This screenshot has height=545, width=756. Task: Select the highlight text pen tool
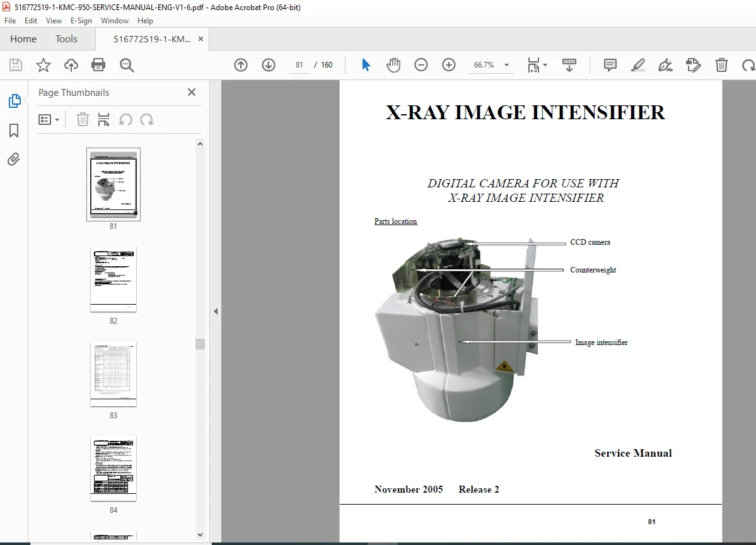pyautogui.click(x=638, y=65)
